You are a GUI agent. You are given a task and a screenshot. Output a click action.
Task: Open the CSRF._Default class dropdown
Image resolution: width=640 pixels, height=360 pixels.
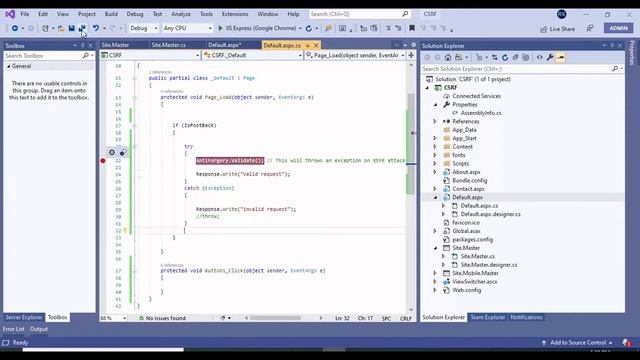click(x=253, y=55)
